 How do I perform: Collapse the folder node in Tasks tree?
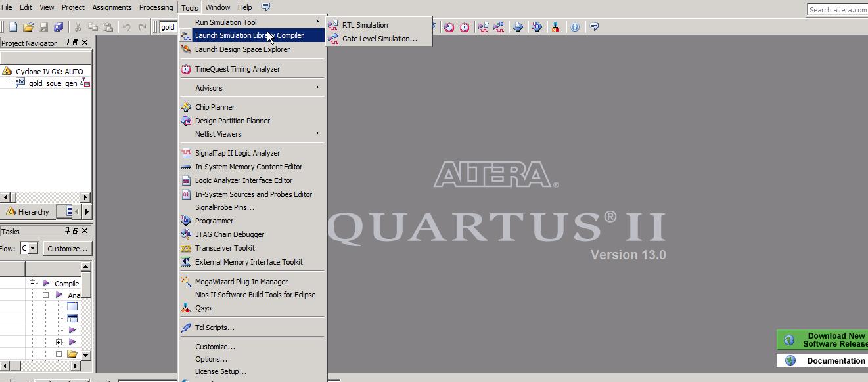[58, 354]
